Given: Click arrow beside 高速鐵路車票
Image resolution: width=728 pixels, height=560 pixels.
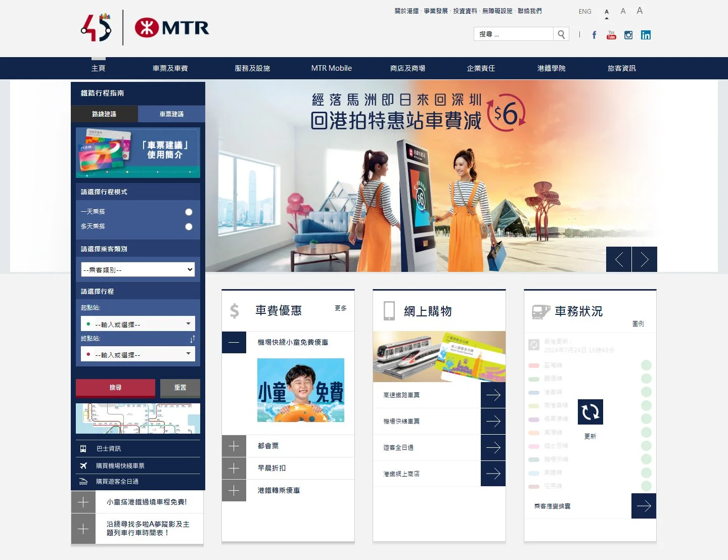Looking at the screenshot, I should click(x=493, y=395).
